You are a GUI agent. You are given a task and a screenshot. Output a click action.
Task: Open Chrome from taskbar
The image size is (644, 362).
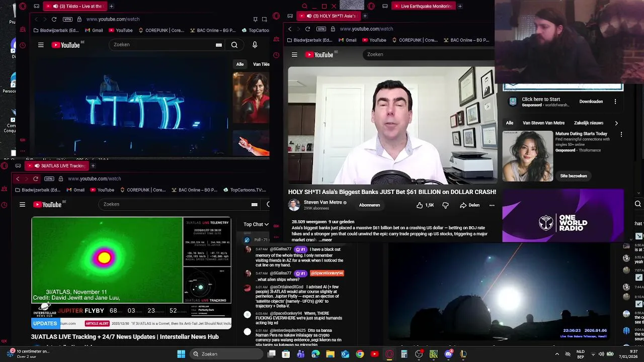[x=360, y=354]
